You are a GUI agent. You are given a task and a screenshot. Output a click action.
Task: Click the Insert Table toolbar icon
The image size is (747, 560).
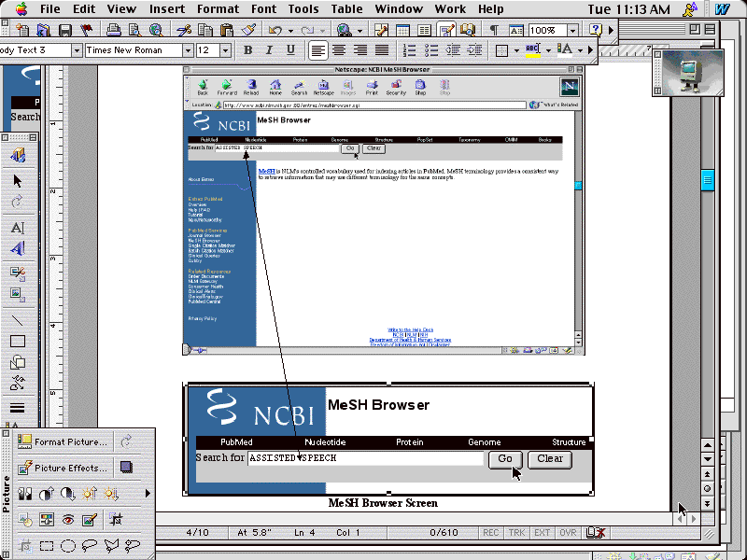[402, 31]
